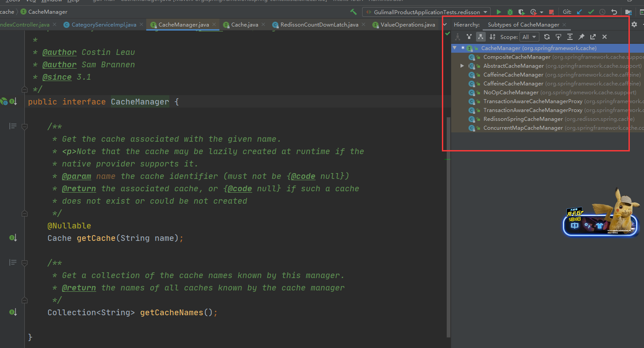
Task: Click implemented-method gutter icon beside getCache
Action: 13,238
